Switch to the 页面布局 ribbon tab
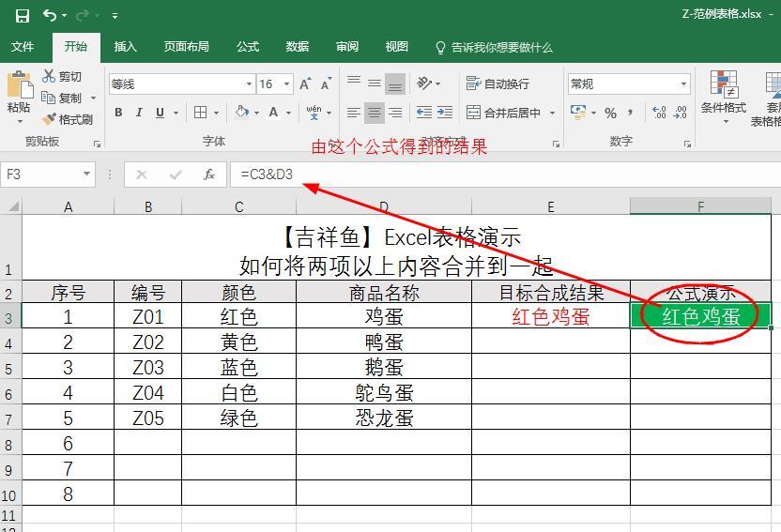This screenshot has height=532, width=781. pos(186,47)
